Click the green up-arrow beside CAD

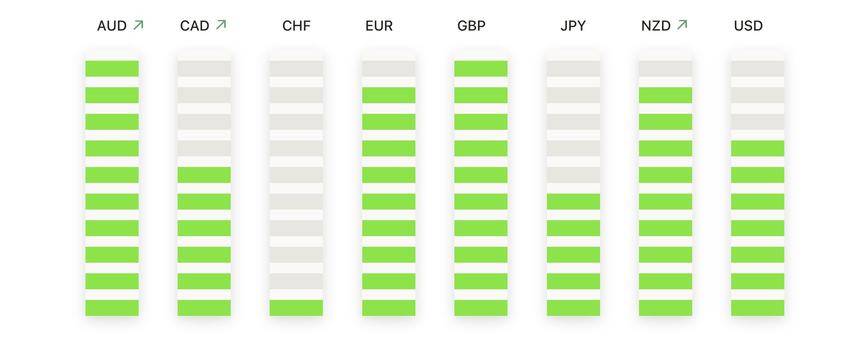point(221,25)
